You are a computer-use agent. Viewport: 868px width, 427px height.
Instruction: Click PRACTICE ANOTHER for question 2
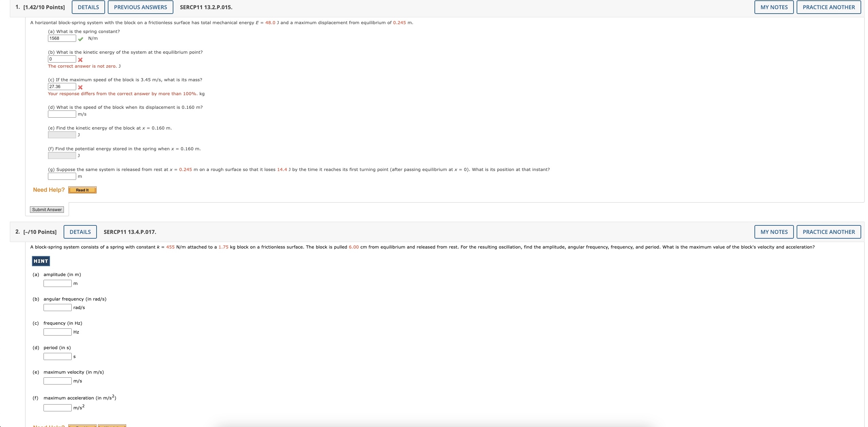click(829, 232)
